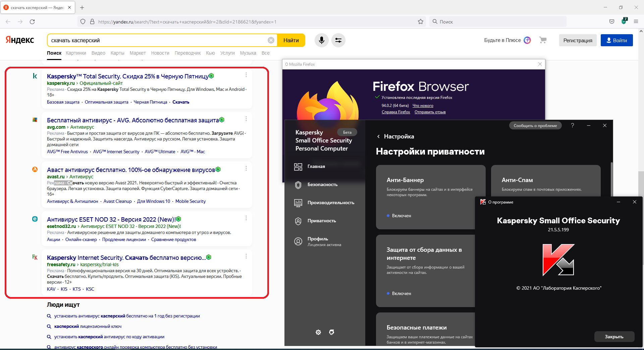
Task: Open Save to Pocket icon
Action: pos(612,22)
